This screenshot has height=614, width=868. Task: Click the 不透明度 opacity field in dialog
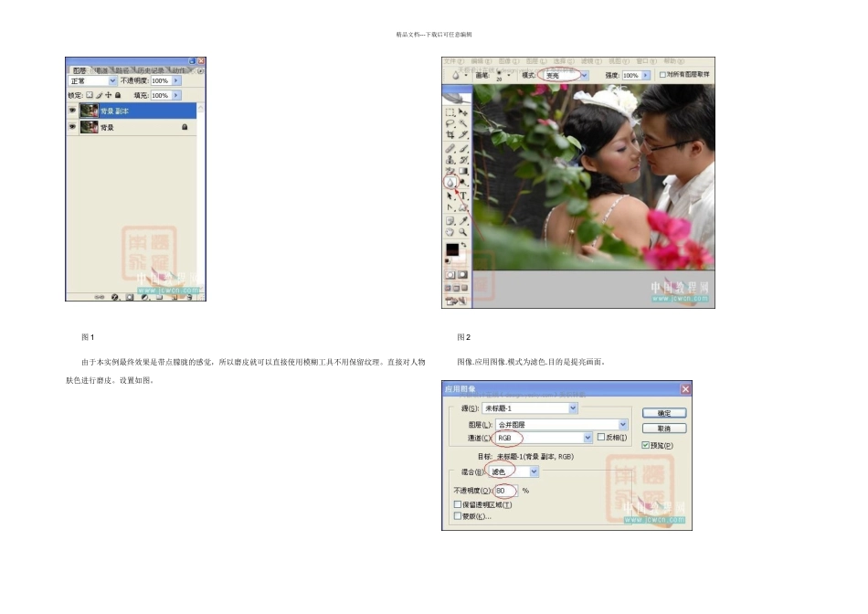505,491
